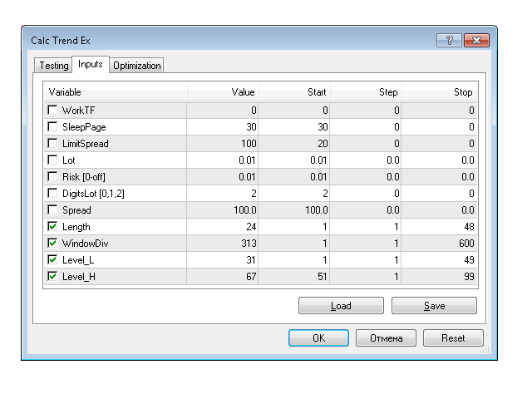Click the Value cell for WindowDiv
This screenshot has height=399, width=532.
[x=223, y=243]
